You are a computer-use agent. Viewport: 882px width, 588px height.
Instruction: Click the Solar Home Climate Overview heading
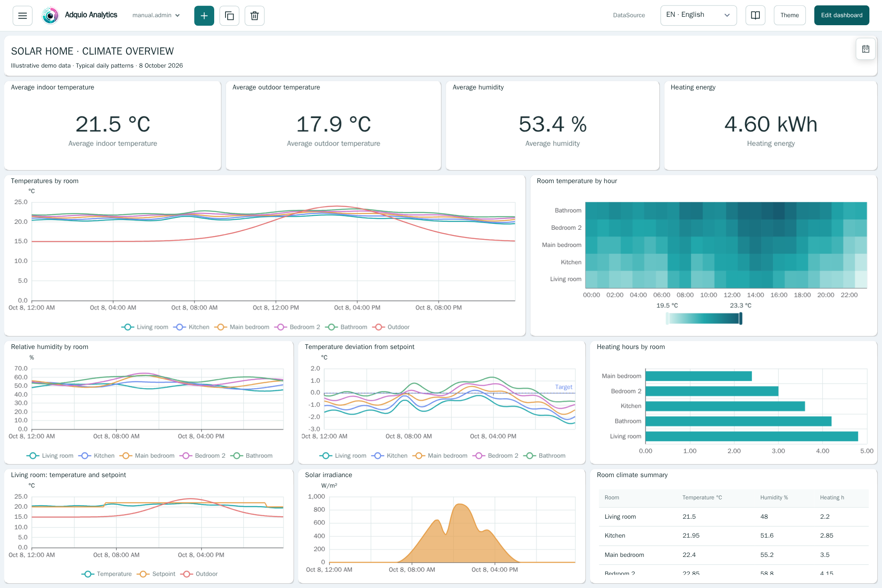pos(92,51)
